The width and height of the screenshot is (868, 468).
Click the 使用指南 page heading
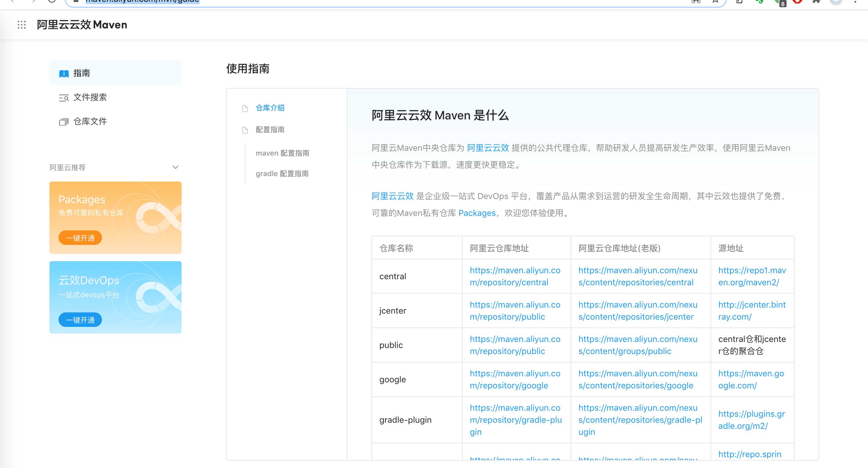(248, 69)
